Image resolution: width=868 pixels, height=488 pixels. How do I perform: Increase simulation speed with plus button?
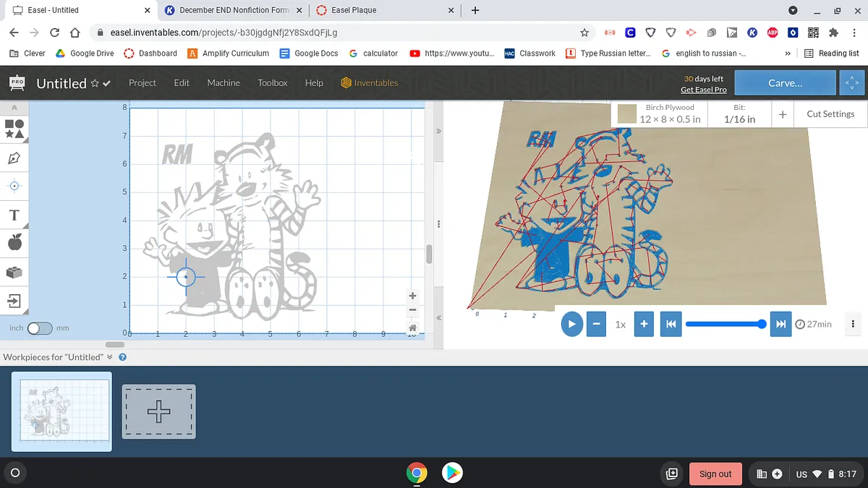pyautogui.click(x=644, y=324)
